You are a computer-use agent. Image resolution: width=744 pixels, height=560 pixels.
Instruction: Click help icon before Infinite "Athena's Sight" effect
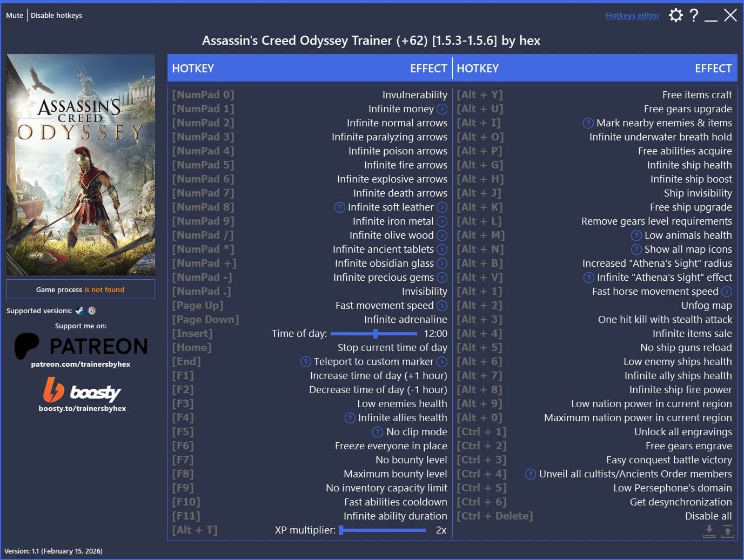pyautogui.click(x=589, y=278)
